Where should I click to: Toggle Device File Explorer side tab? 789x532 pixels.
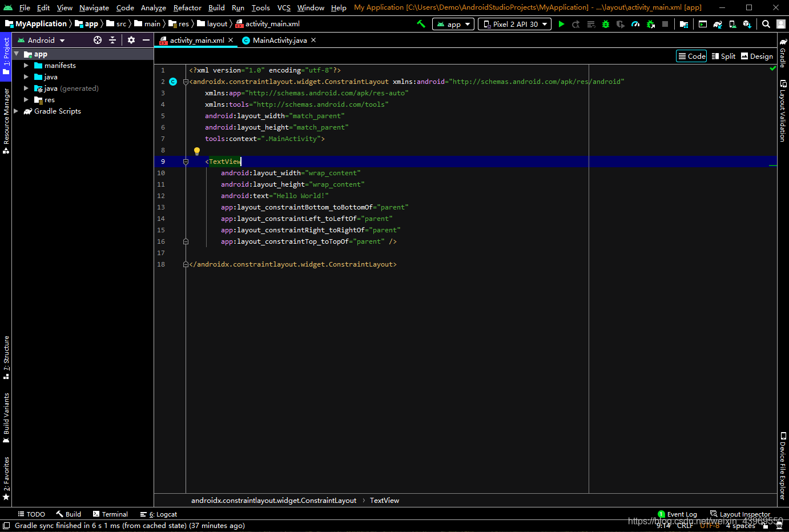783,466
